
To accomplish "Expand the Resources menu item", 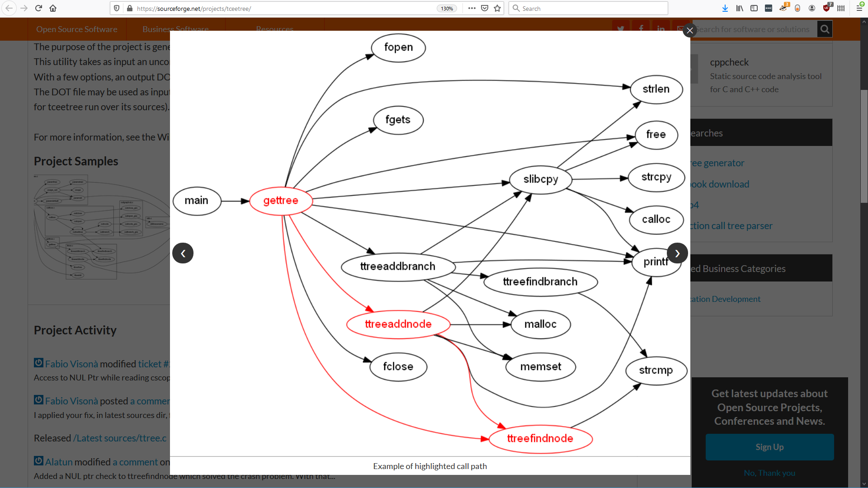I will tap(274, 28).
